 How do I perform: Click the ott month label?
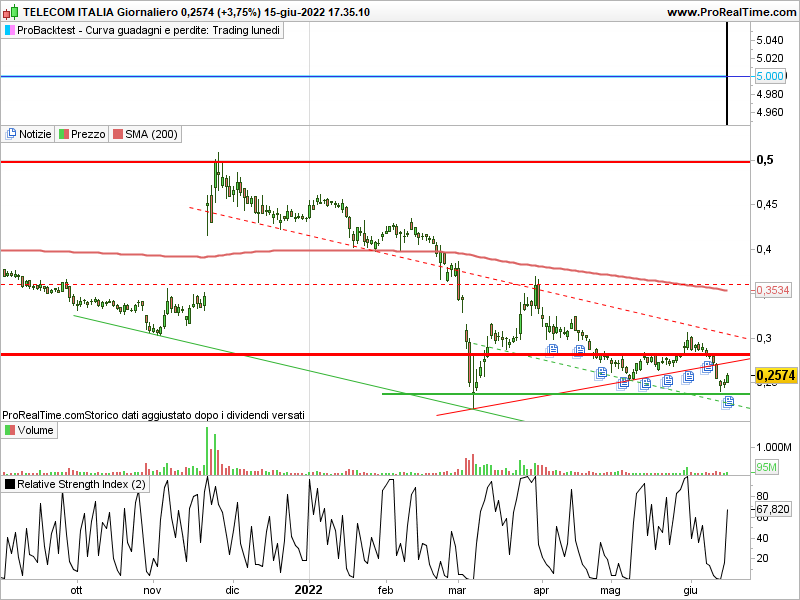pyautogui.click(x=76, y=590)
